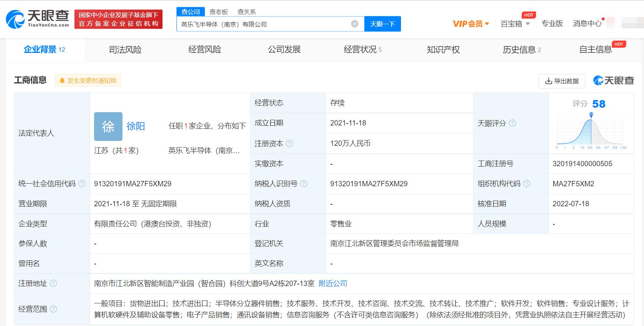
Task: Click the TianYanCha logo in header
Action: coord(37,19)
